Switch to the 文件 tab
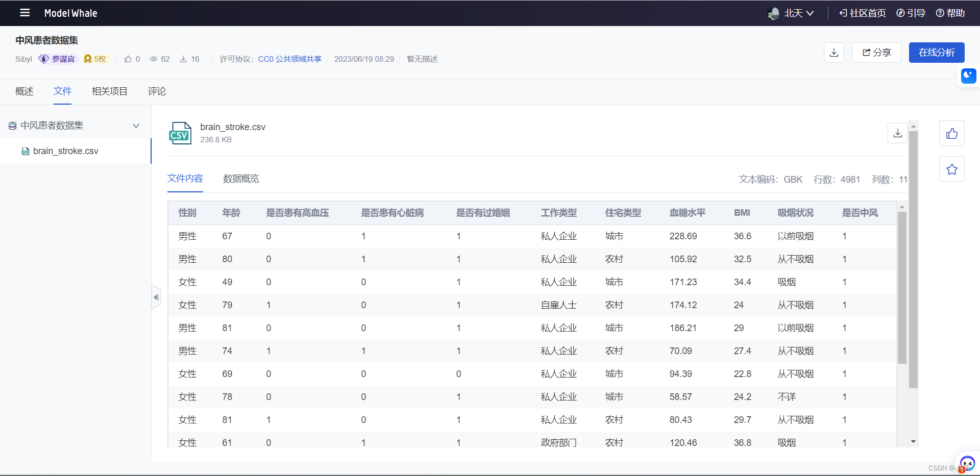Image resolution: width=980 pixels, height=476 pixels. pos(63,91)
